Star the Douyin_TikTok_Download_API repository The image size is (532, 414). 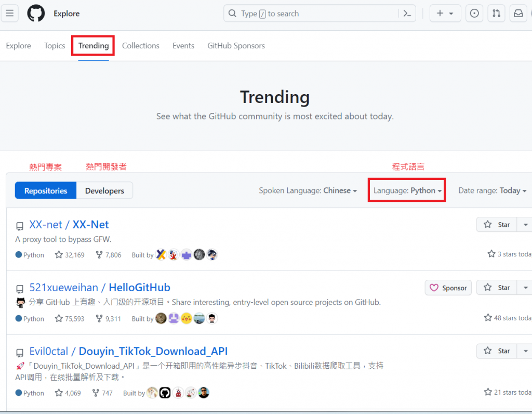click(x=497, y=351)
